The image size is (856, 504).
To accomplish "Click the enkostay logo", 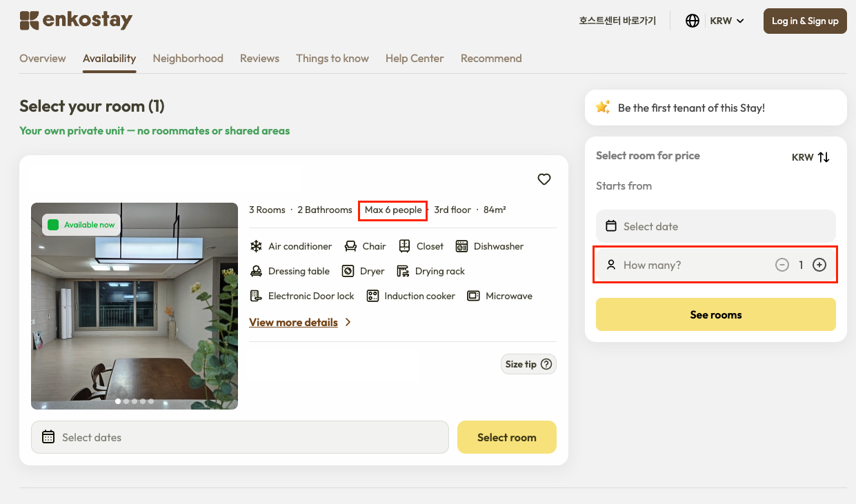I will tap(76, 21).
